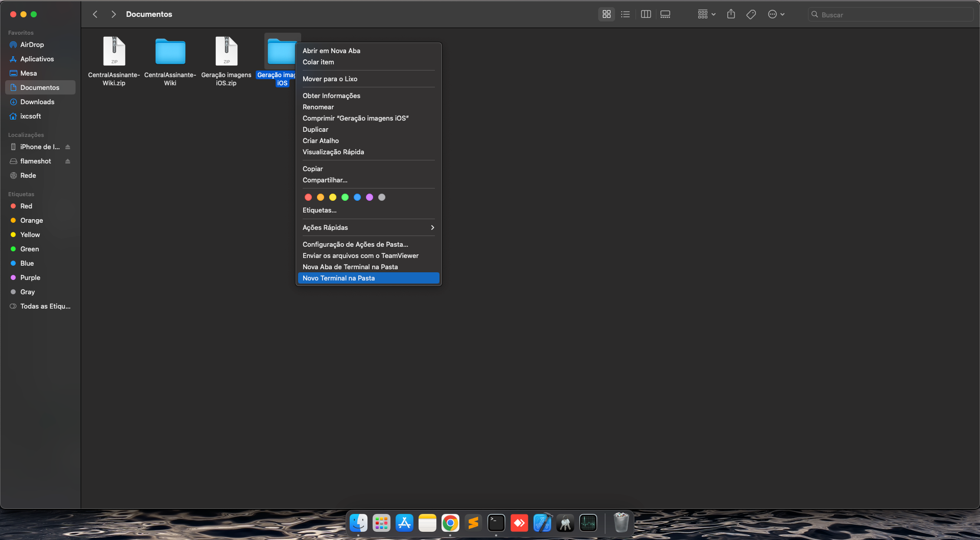The height and width of the screenshot is (540, 980).
Task: Switch to icon view in toolbar
Action: [x=606, y=14]
